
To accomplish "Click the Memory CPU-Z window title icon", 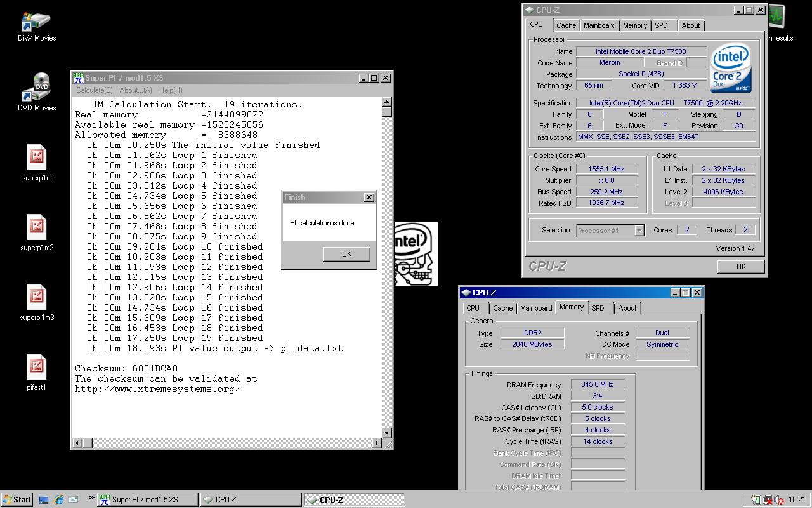I will pyautogui.click(x=466, y=293).
